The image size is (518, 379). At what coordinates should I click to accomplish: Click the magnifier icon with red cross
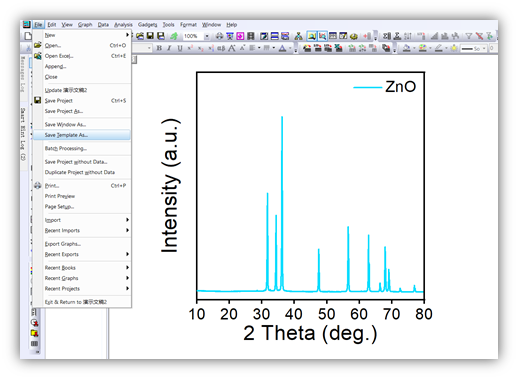pos(322,36)
